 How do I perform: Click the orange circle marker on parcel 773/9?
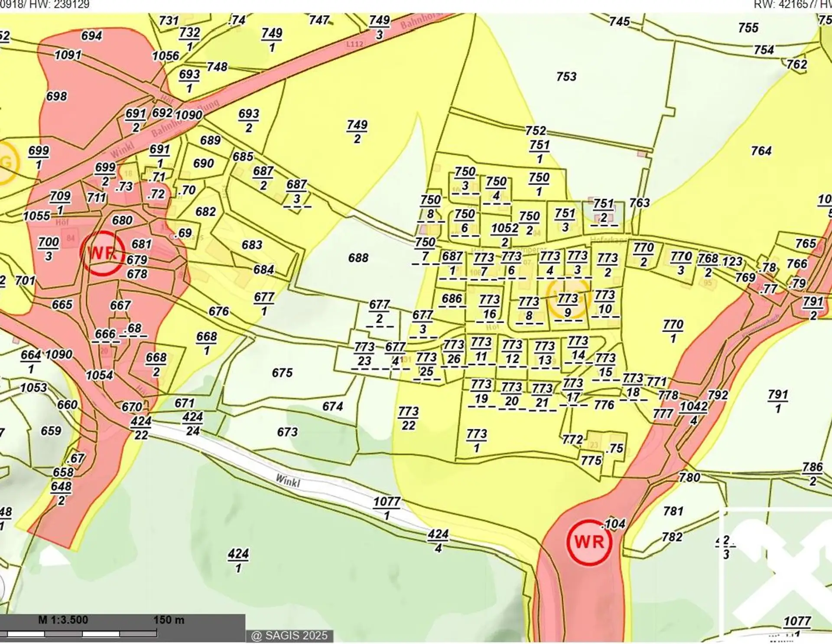pos(568,299)
